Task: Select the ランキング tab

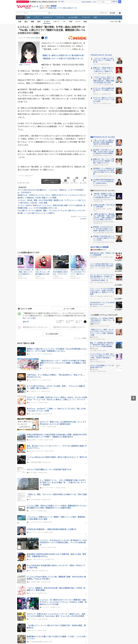Action: click(x=86, y=17)
